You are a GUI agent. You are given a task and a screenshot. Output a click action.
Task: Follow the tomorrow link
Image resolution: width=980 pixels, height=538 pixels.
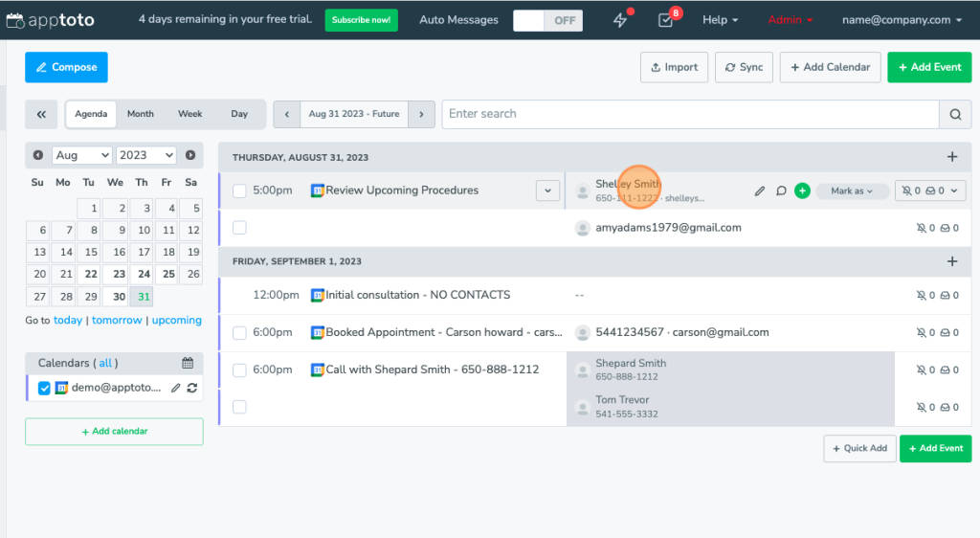click(117, 320)
